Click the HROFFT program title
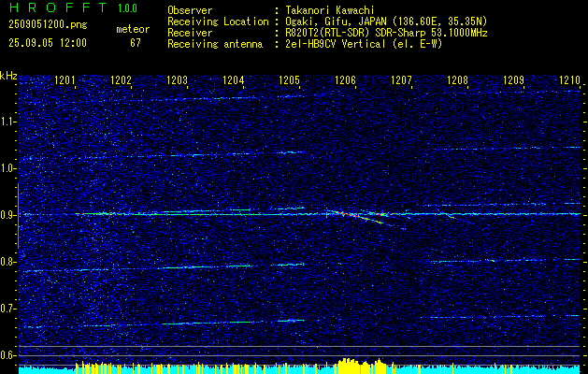588x374 pixels. tap(58, 7)
